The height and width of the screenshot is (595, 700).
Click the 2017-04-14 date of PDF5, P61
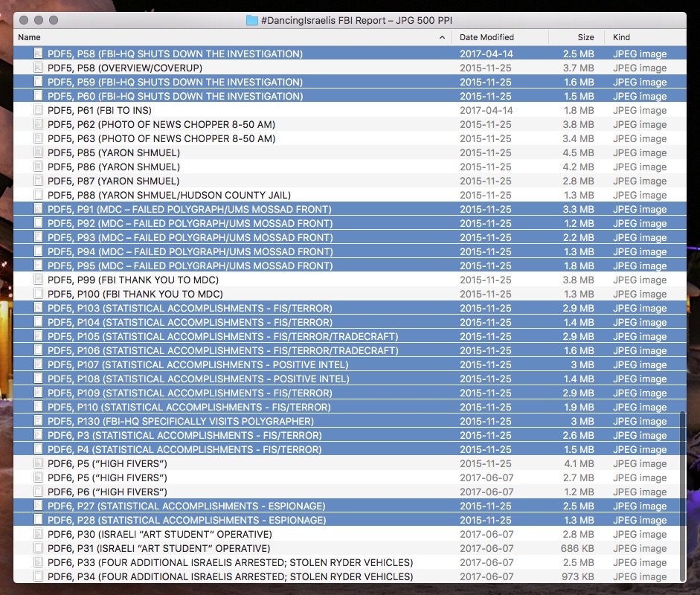(487, 110)
